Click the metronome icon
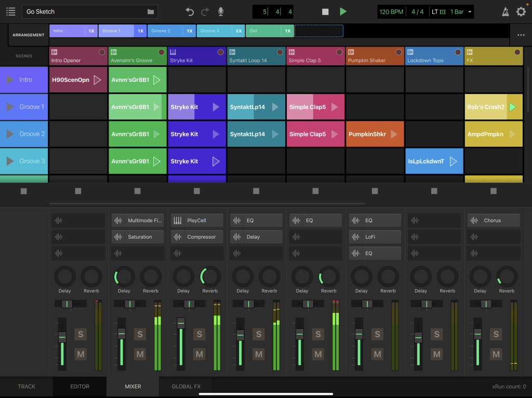 [506, 11]
